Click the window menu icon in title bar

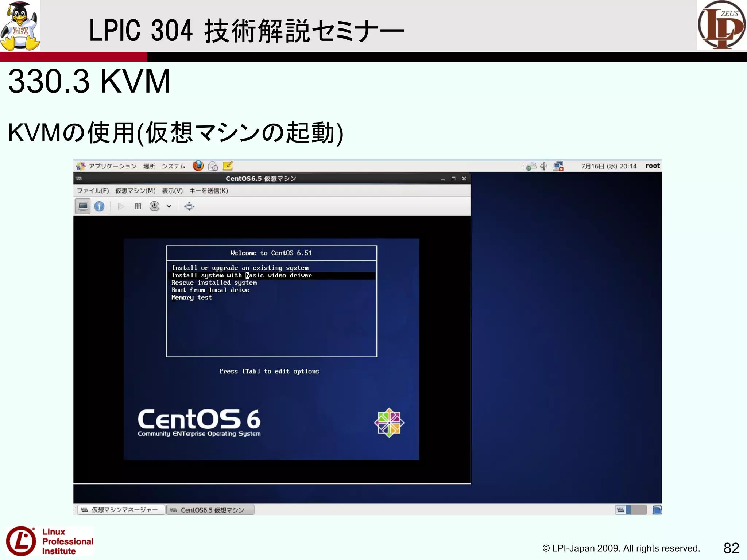(79, 179)
